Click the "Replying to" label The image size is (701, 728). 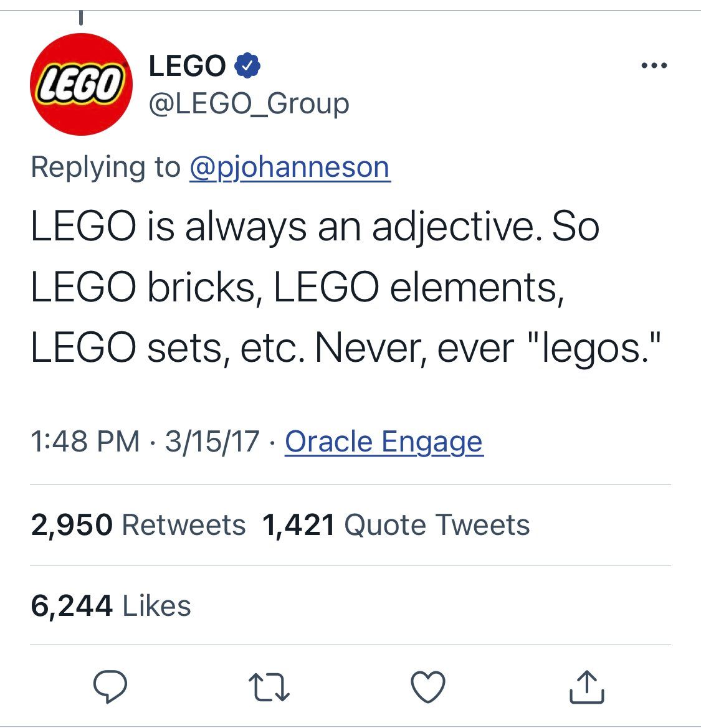[x=105, y=167]
